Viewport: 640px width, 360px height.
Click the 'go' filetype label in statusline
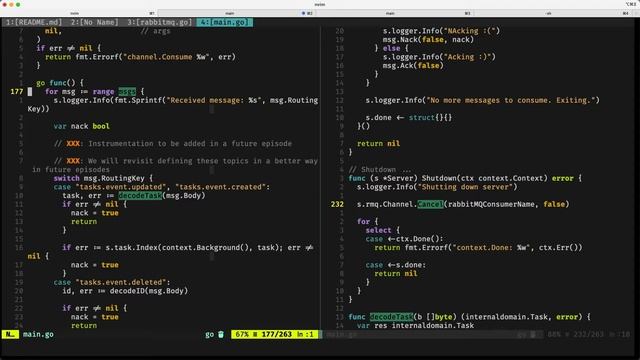pyautogui.click(x=209, y=334)
